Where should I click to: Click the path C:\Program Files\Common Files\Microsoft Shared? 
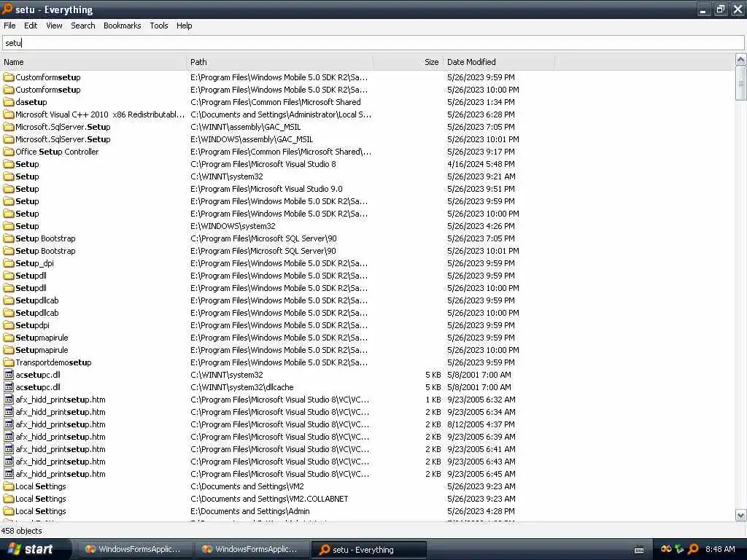pyautogui.click(x=275, y=102)
